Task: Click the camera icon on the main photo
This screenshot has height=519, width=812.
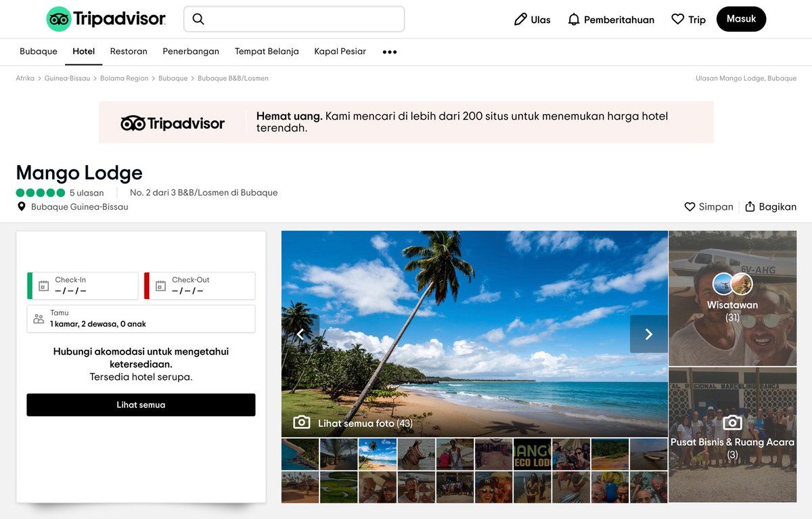Action: tap(302, 423)
